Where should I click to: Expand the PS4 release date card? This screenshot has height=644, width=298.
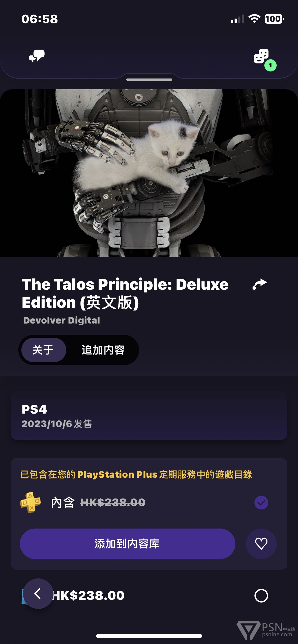tap(149, 416)
